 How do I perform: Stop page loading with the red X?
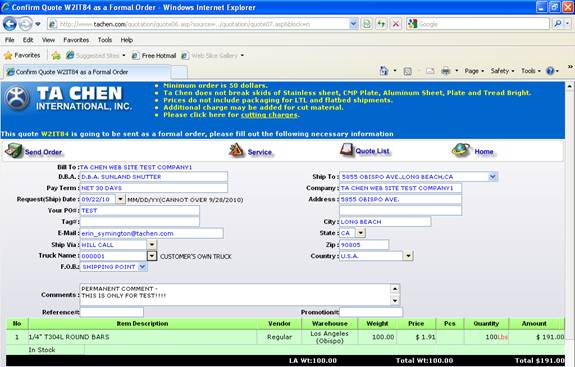[396, 24]
